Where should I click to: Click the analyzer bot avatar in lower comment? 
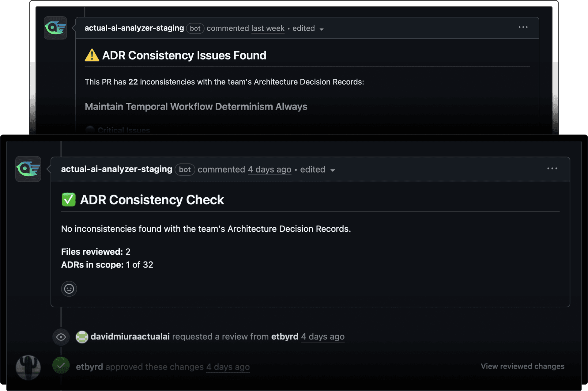pyautogui.click(x=28, y=169)
